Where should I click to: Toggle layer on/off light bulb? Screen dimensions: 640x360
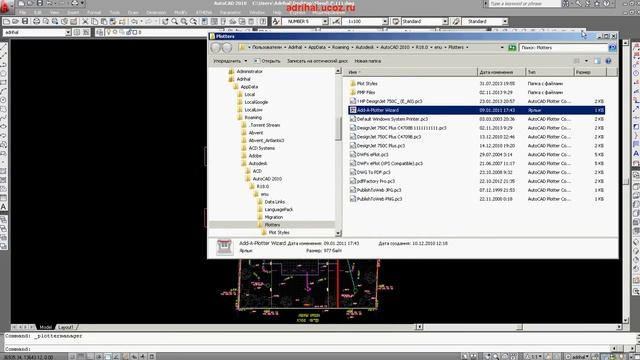pos(109,32)
